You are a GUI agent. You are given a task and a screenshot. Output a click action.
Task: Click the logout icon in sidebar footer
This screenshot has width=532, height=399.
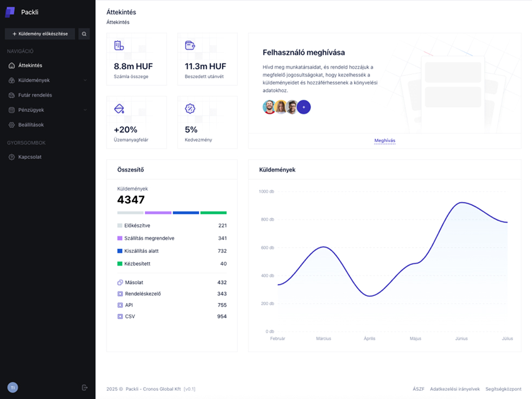pos(85,388)
